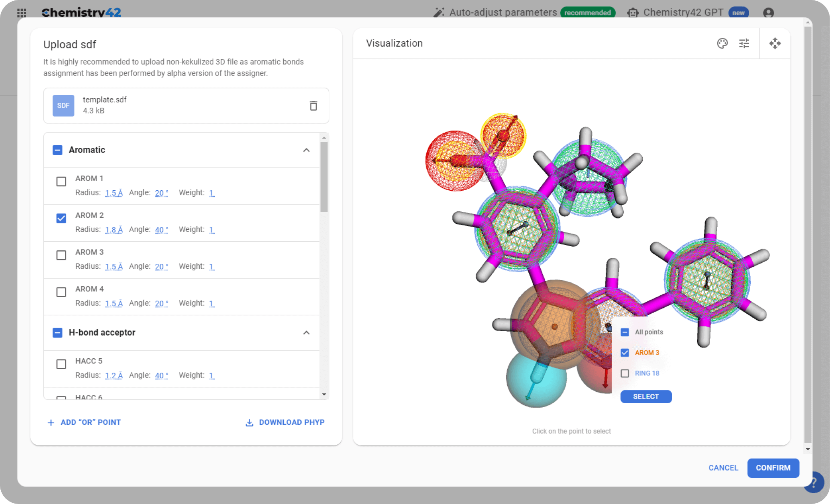Edit AROM 3 weight value
The height and width of the screenshot is (504, 830).
point(212,266)
